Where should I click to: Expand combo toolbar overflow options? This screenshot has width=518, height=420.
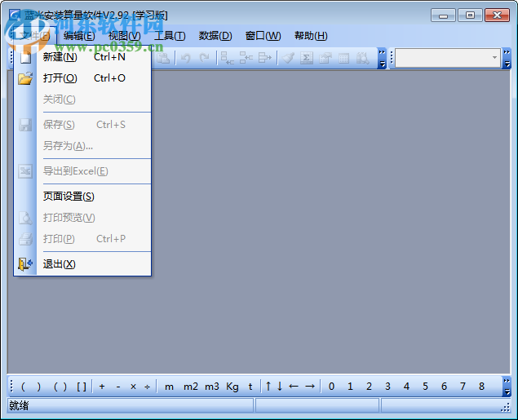[507, 58]
